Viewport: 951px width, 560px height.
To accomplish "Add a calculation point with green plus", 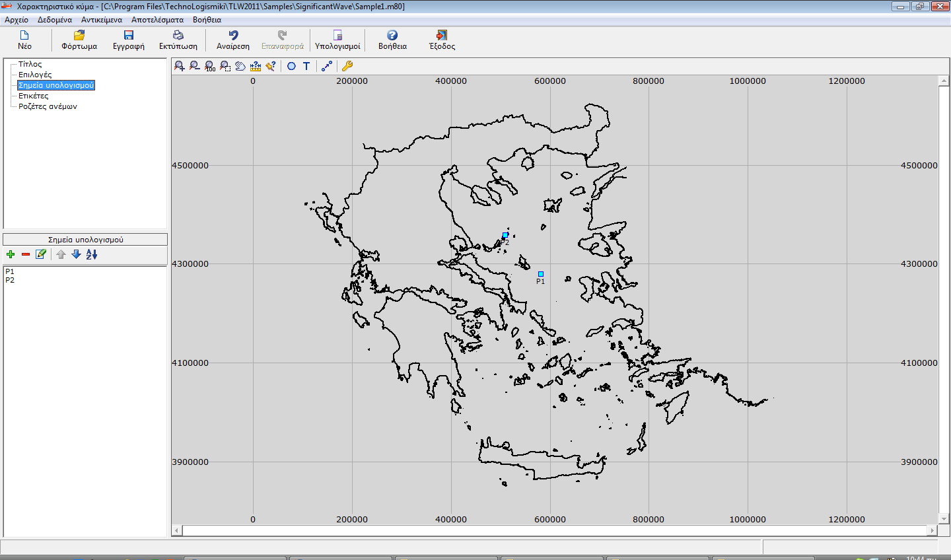I will pos(11,254).
